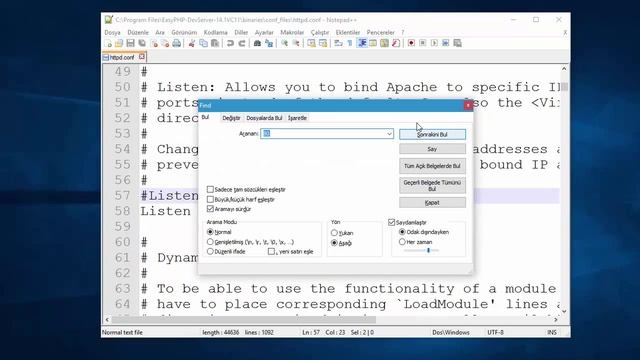Click the Print toolbar icon
Screen dimensions: 640x360
[x=176, y=43]
